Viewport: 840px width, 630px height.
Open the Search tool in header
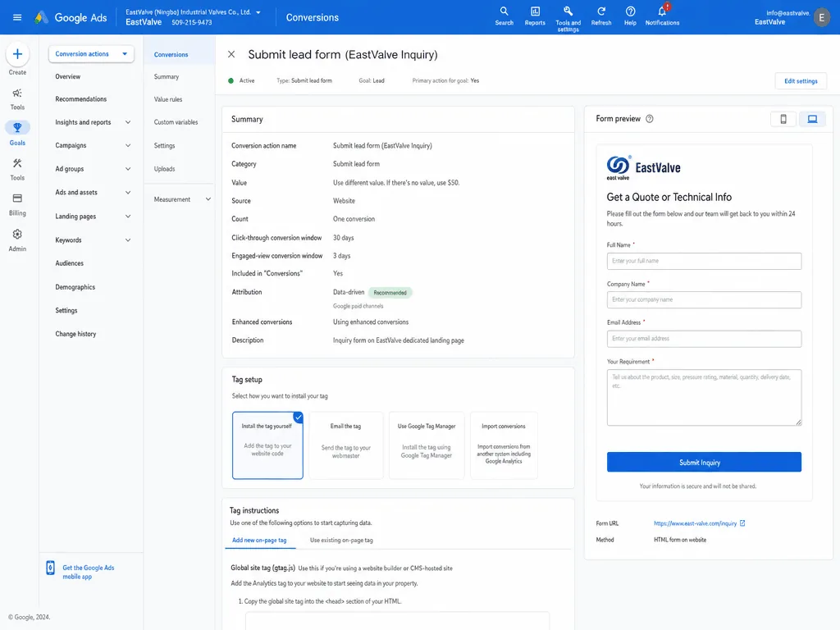504,16
